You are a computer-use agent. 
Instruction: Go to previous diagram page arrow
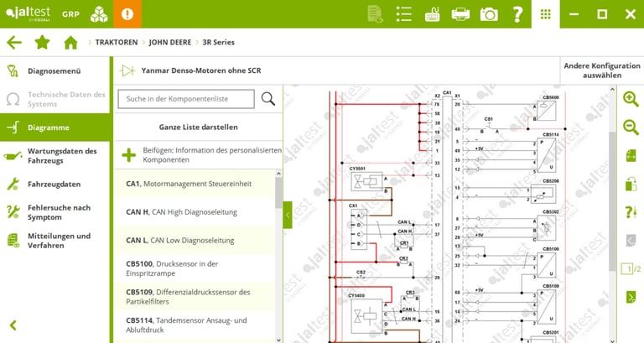631,241
